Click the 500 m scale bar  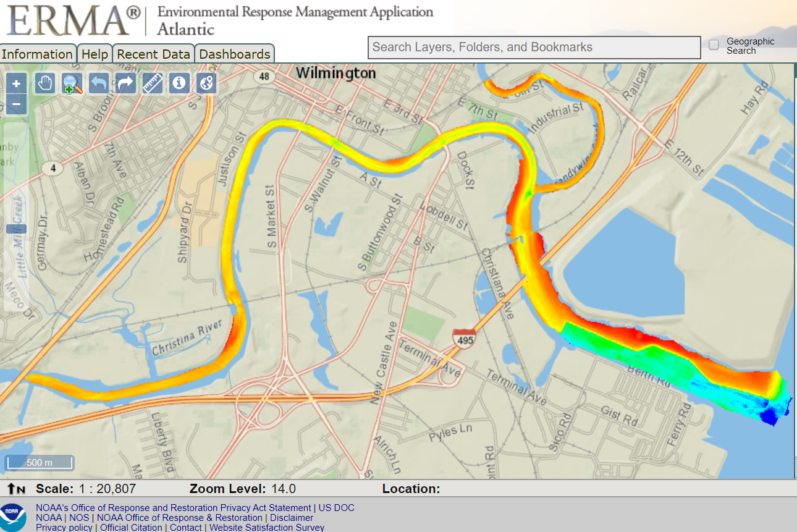(x=40, y=463)
